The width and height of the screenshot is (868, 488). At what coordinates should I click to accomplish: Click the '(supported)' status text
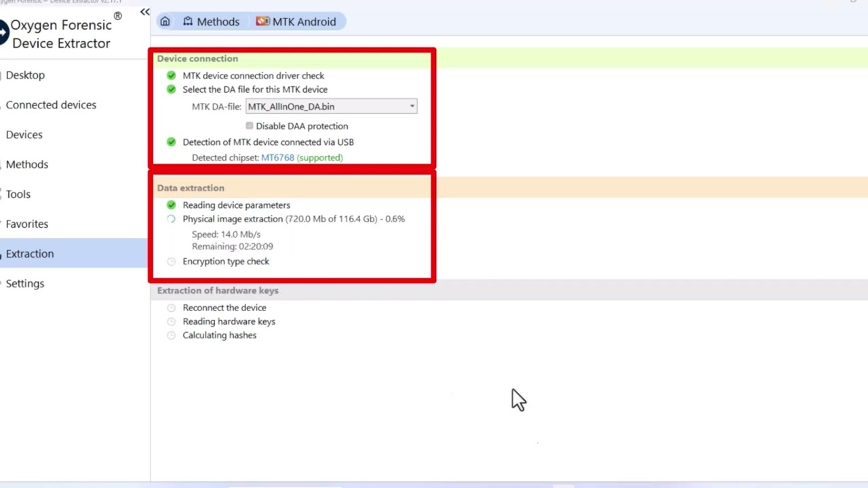pos(320,157)
